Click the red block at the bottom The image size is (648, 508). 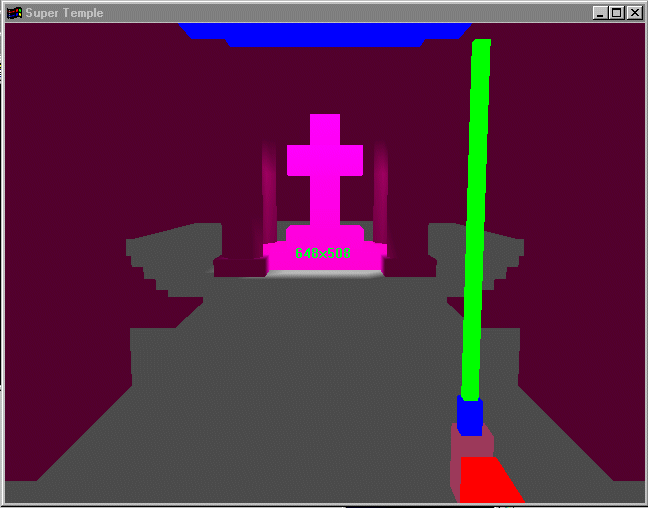coord(489,481)
